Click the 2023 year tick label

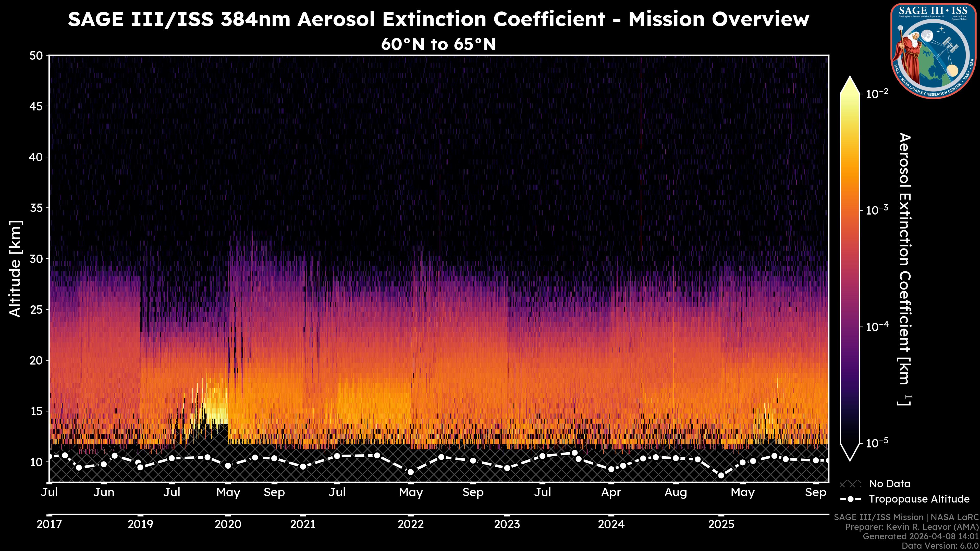(x=507, y=524)
